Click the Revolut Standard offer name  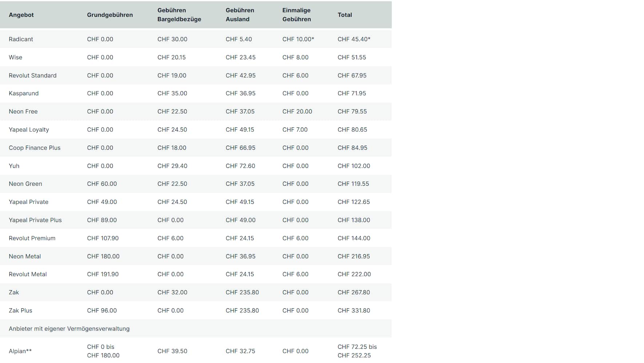[32, 76]
